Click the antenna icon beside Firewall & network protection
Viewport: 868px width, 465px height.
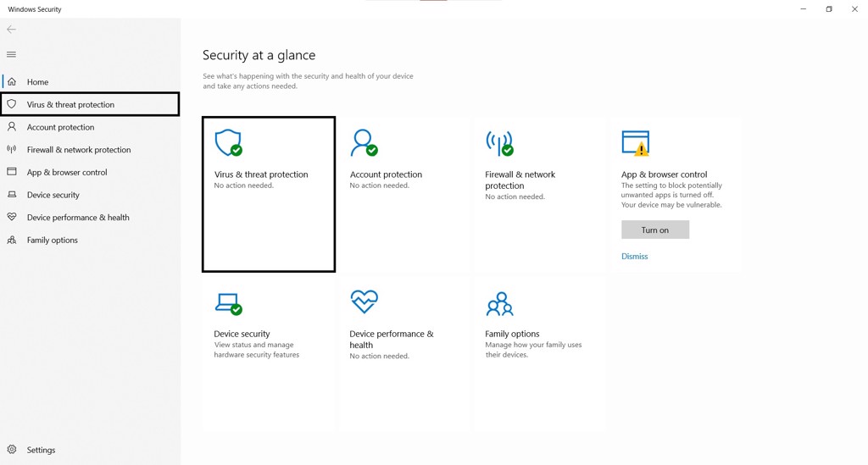(12, 149)
